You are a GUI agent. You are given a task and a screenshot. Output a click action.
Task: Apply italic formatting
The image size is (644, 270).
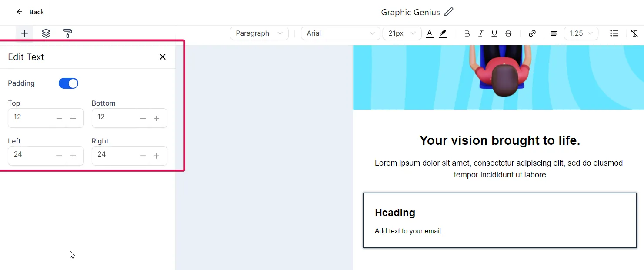point(480,33)
